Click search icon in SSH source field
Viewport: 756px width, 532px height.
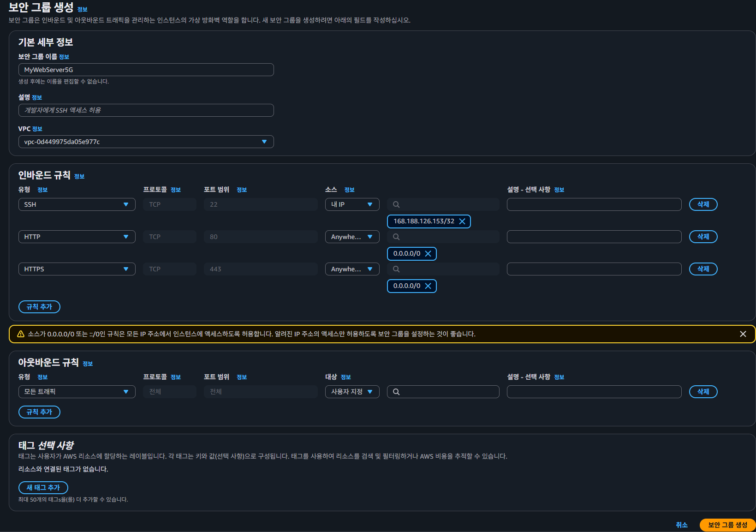click(396, 204)
